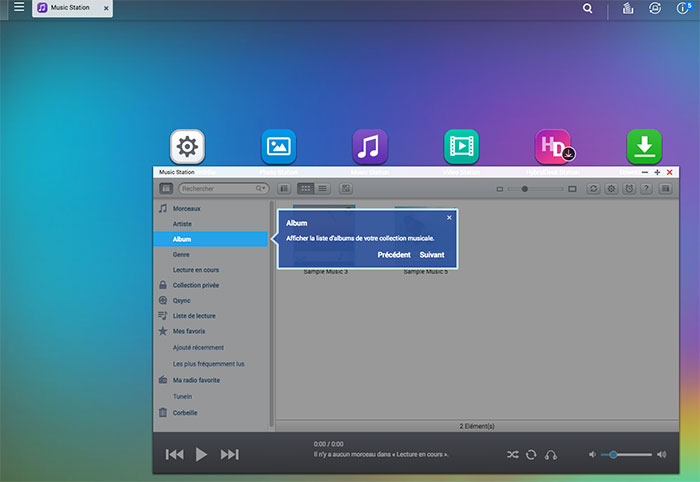The image size is (700, 482).
Task: Click Suivant in the Album tooltip
Action: click(x=432, y=255)
